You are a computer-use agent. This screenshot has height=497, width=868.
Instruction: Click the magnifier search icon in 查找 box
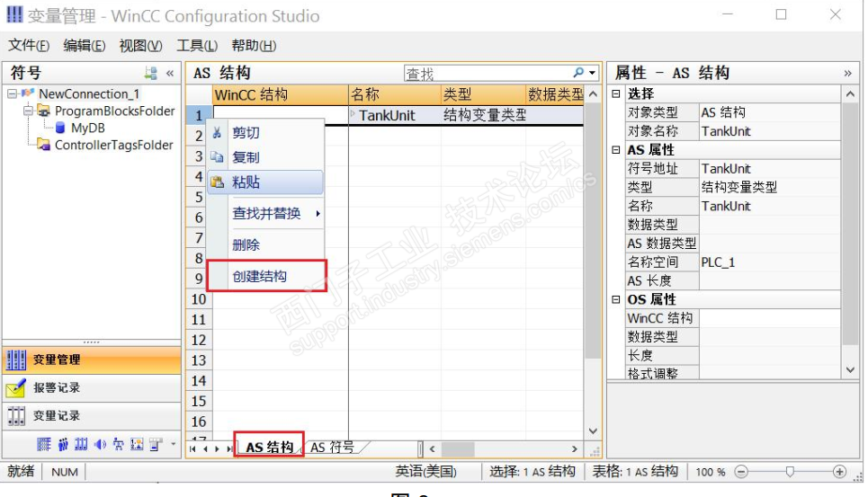pos(578,73)
